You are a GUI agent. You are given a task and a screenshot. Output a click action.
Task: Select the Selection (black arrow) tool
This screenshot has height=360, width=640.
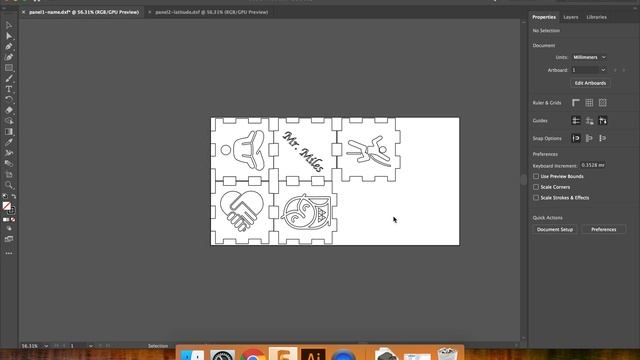9,25
